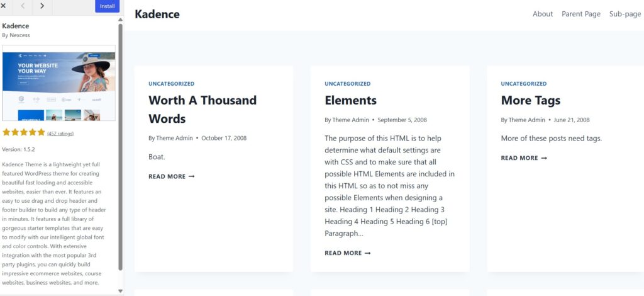Open the Elements post title
The image size is (644, 296).
(350, 100)
